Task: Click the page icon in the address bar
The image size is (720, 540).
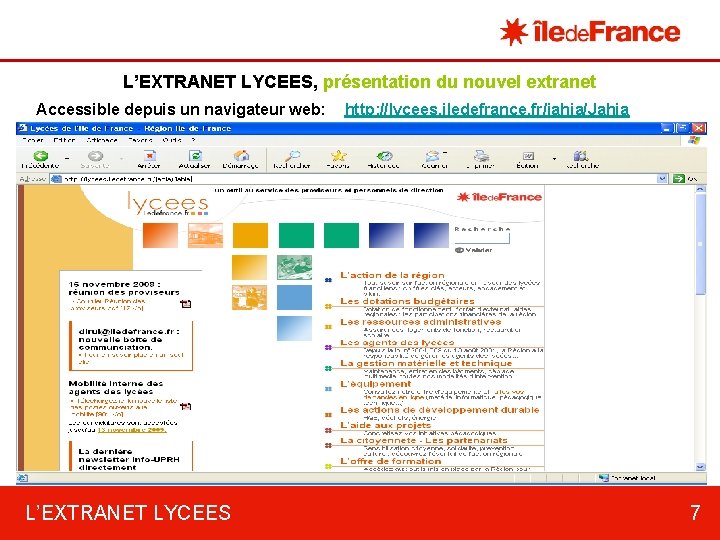Action: pyautogui.click(x=56, y=179)
